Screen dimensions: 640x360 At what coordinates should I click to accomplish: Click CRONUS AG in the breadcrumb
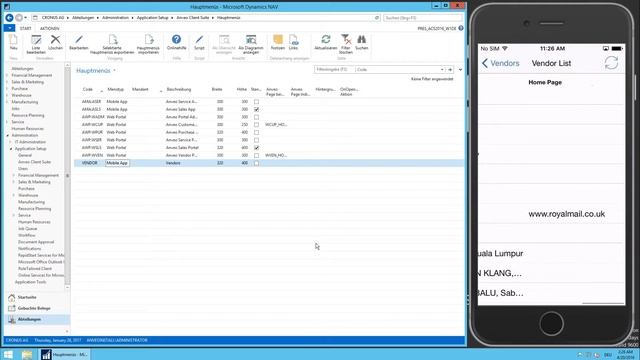(53, 18)
